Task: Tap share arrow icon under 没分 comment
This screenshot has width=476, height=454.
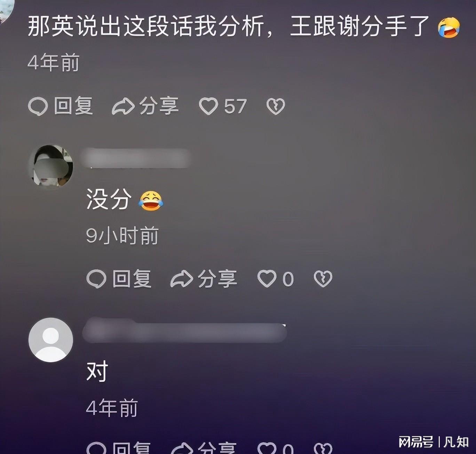Action: (182, 279)
